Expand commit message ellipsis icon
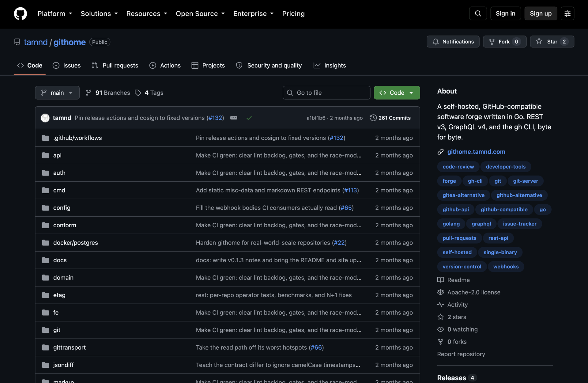 [234, 118]
